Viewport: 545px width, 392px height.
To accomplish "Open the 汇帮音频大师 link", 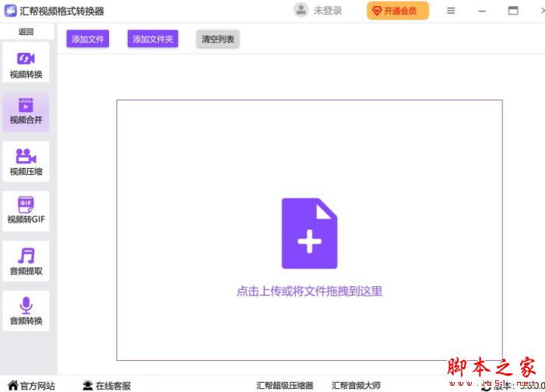I will point(356,386).
